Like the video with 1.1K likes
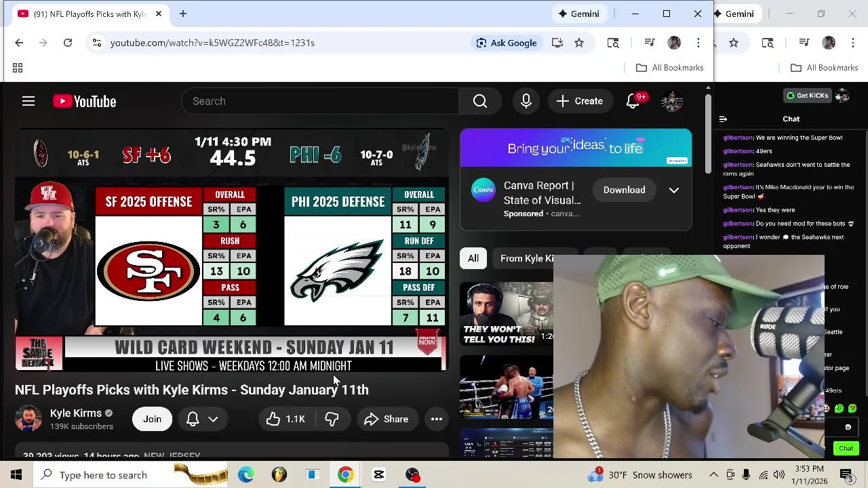 pyautogui.click(x=286, y=419)
